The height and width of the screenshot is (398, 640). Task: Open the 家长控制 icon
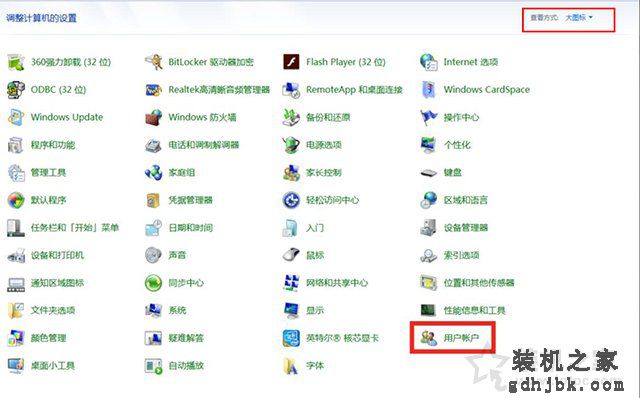[291, 173]
